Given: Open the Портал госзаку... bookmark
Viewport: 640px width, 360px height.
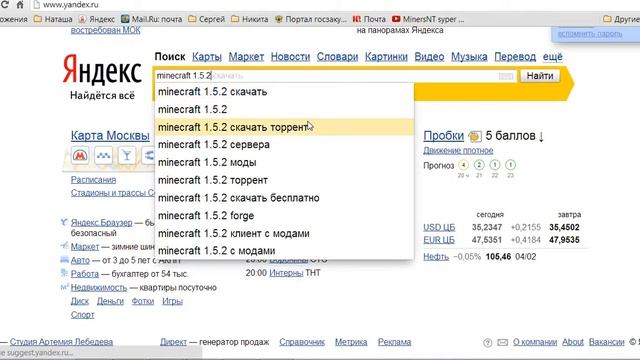Looking at the screenshot, I should pyautogui.click(x=311, y=19).
